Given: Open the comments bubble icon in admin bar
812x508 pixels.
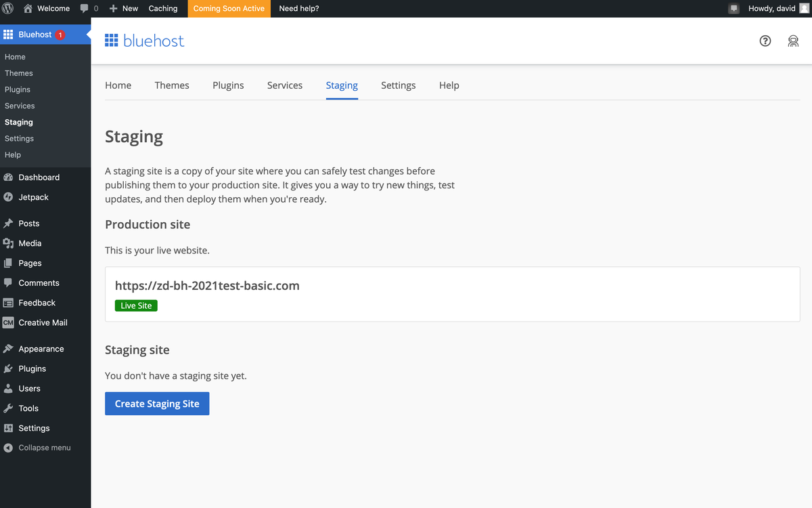Looking at the screenshot, I should point(85,8).
